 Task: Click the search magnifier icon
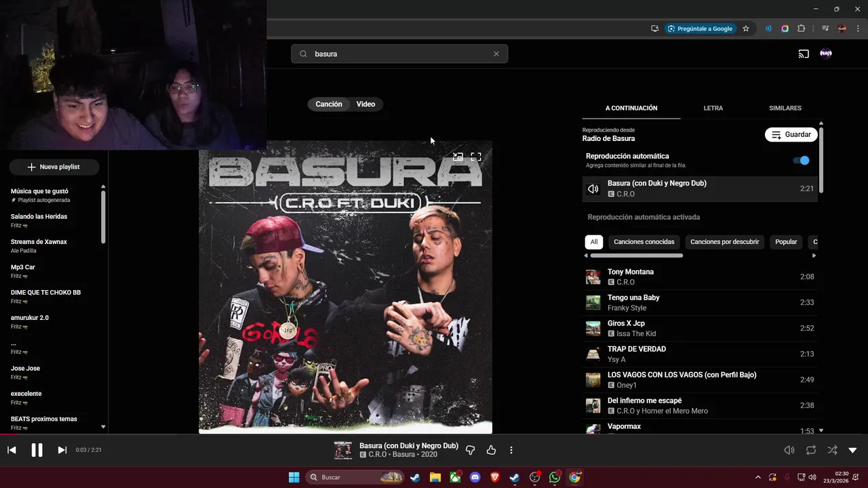point(303,54)
